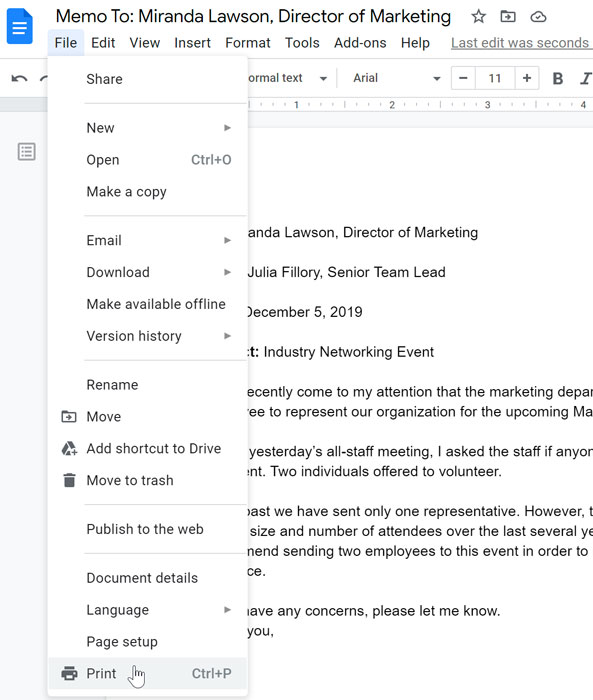The width and height of the screenshot is (593, 700).
Task: Choose Share from File menu
Action: click(147, 79)
